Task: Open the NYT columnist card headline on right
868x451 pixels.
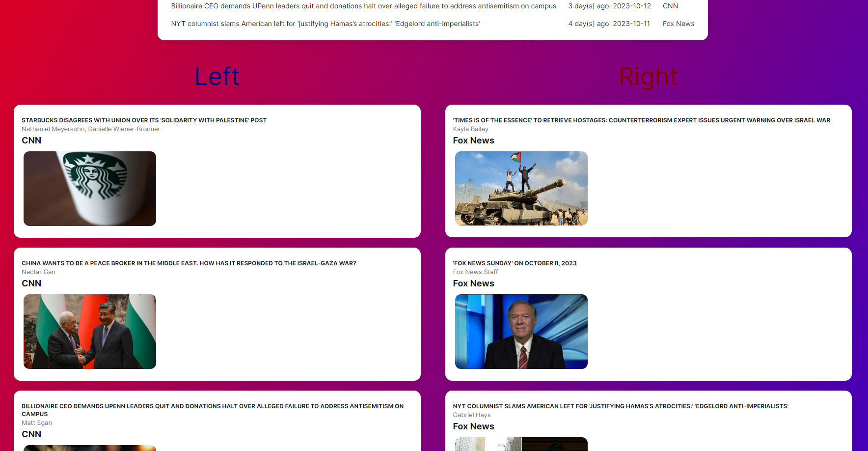Action: pos(621,406)
